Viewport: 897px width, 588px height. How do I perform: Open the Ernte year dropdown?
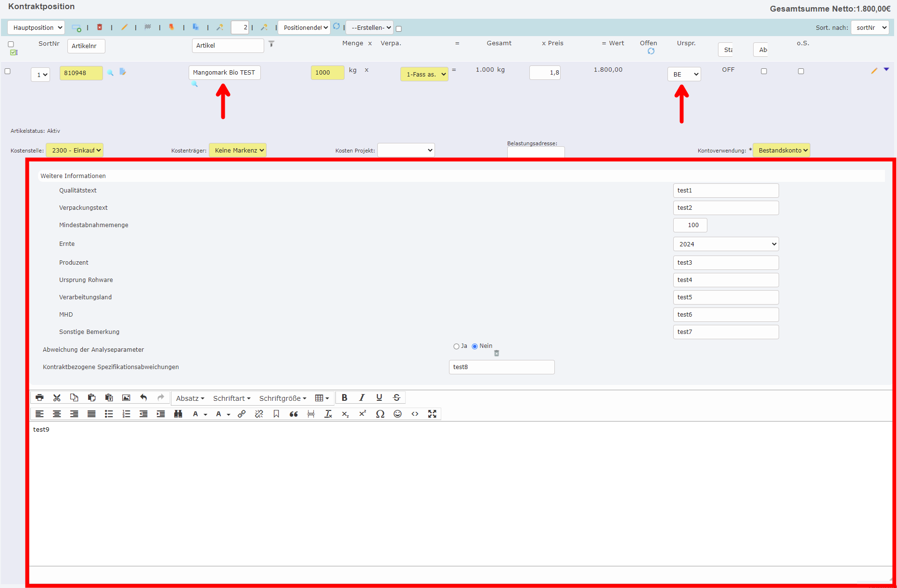tap(725, 244)
